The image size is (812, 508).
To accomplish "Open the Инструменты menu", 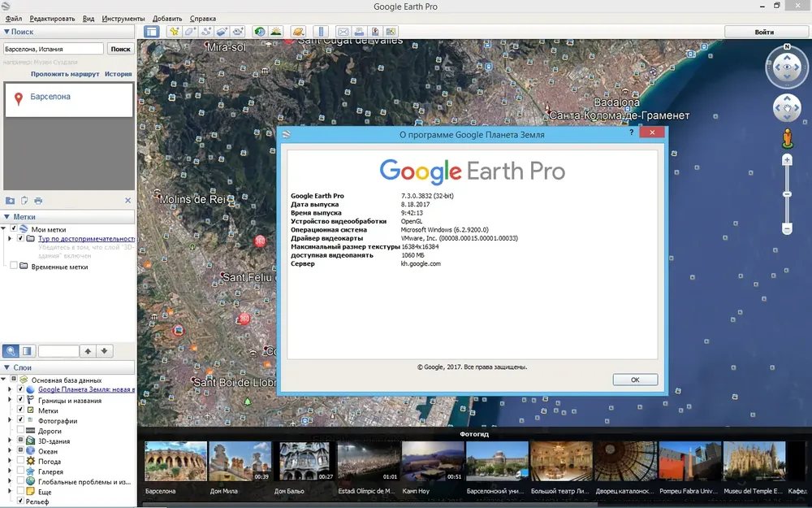I will click(x=123, y=19).
